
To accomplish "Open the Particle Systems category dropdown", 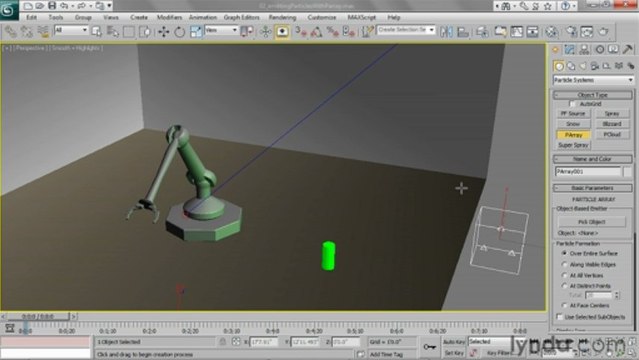I will 593,80.
